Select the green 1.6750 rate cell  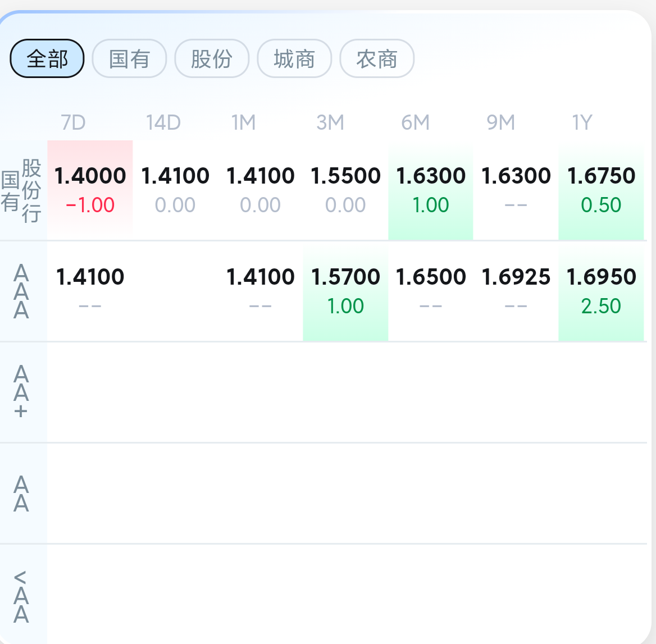click(x=601, y=190)
